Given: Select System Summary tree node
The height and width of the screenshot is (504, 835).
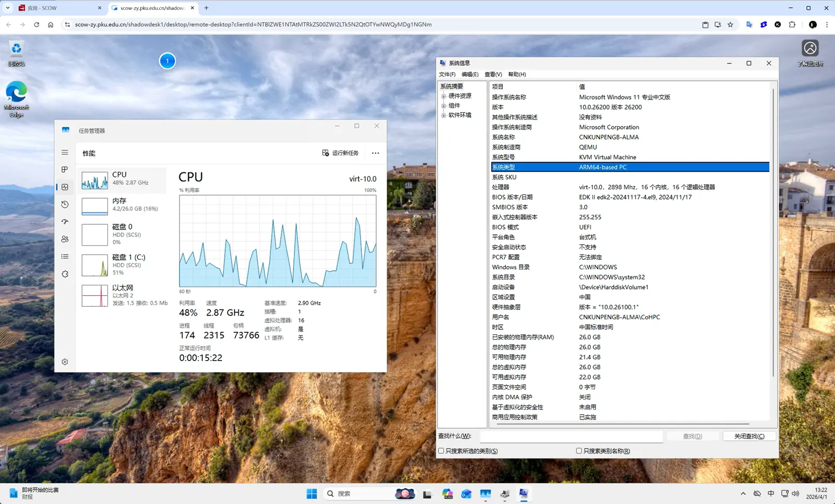Looking at the screenshot, I should 451,86.
